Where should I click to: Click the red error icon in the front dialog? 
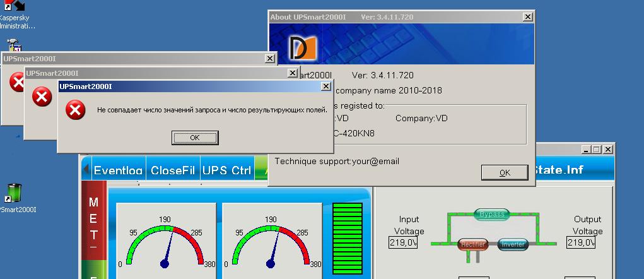pos(76,110)
